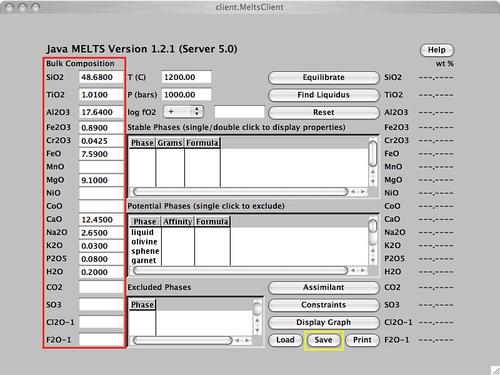Click the Load button
500x375 pixels.
285,340
